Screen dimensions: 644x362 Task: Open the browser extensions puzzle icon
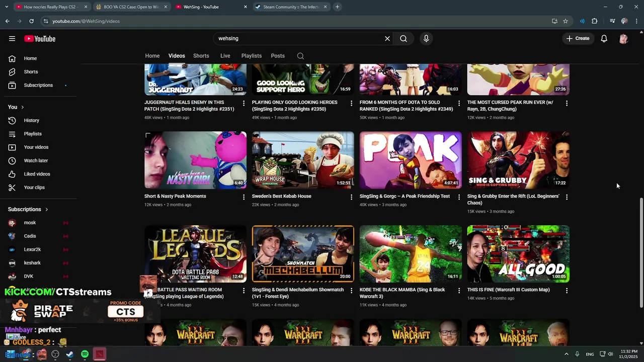(595, 21)
